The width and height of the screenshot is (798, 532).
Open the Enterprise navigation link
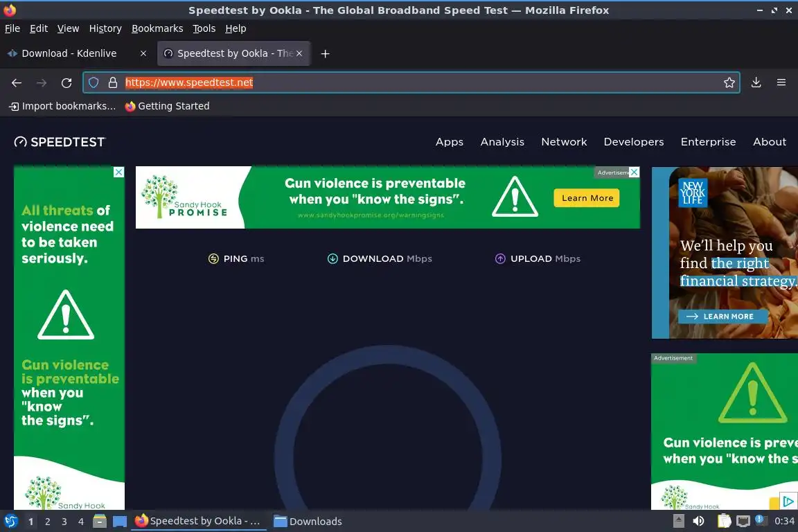coord(709,142)
